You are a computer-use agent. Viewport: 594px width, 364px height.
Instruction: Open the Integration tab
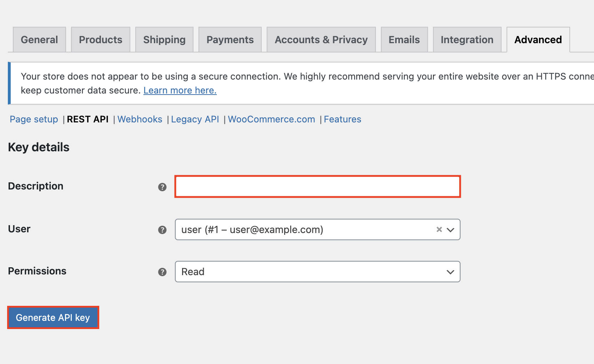(x=467, y=40)
